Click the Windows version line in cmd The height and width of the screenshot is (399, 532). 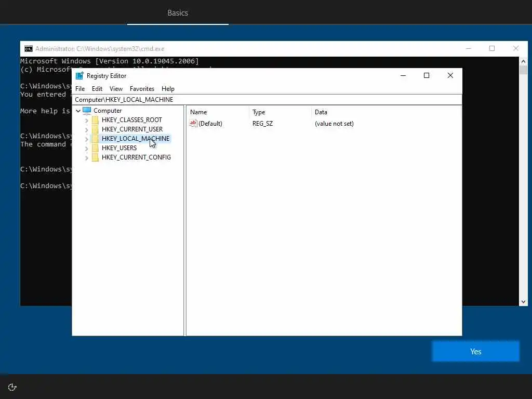click(110, 61)
